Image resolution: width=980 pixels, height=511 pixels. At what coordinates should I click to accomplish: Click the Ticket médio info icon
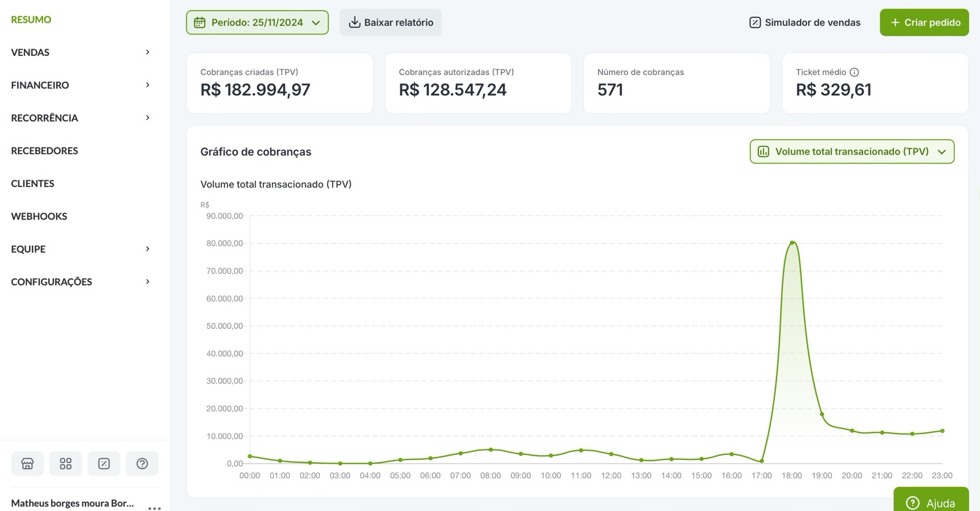[854, 72]
